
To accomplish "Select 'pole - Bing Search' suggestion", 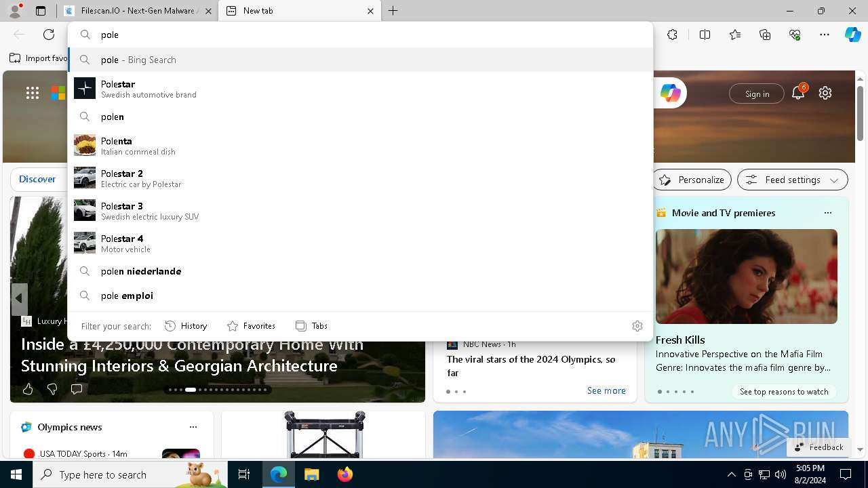I will tap(361, 60).
